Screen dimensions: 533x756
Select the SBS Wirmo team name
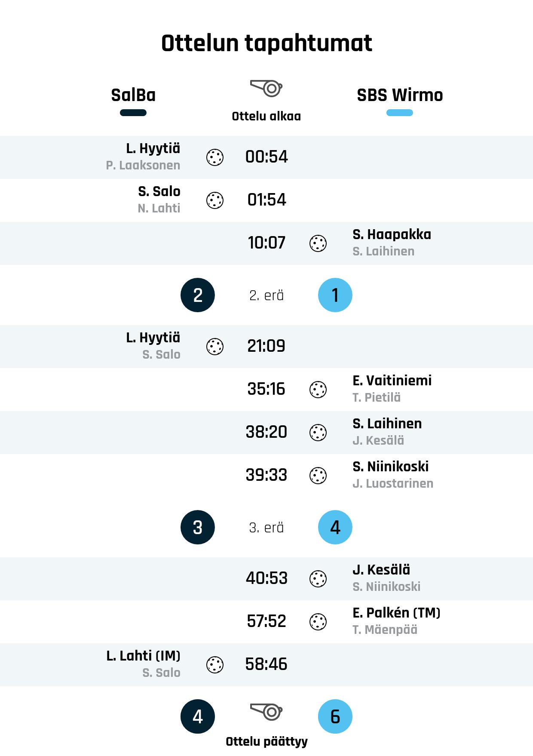click(x=400, y=95)
